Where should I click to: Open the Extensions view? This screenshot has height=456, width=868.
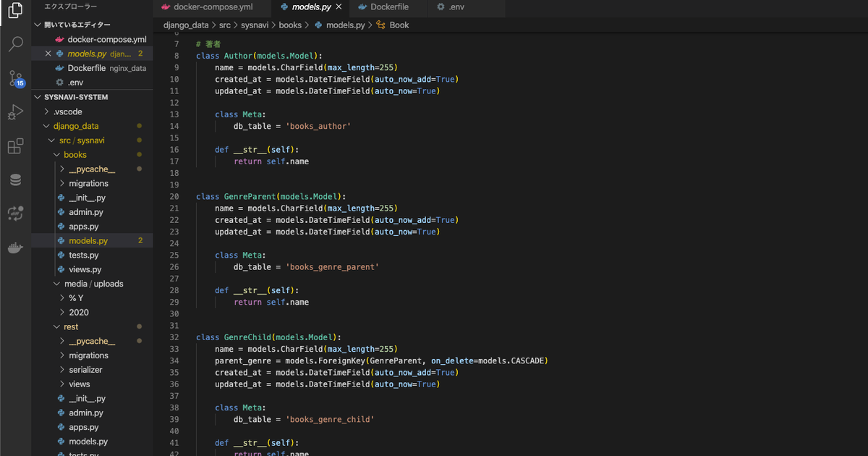click(15, 146)
